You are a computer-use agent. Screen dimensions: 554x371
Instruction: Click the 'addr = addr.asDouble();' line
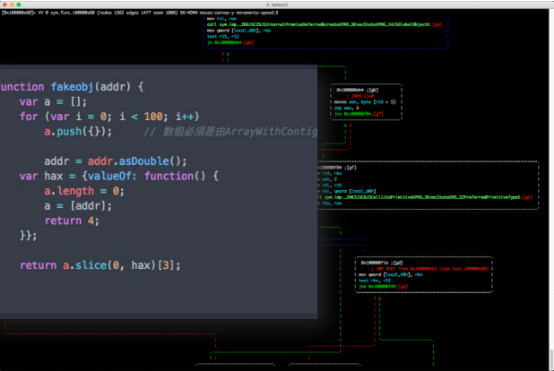[115, 161]
